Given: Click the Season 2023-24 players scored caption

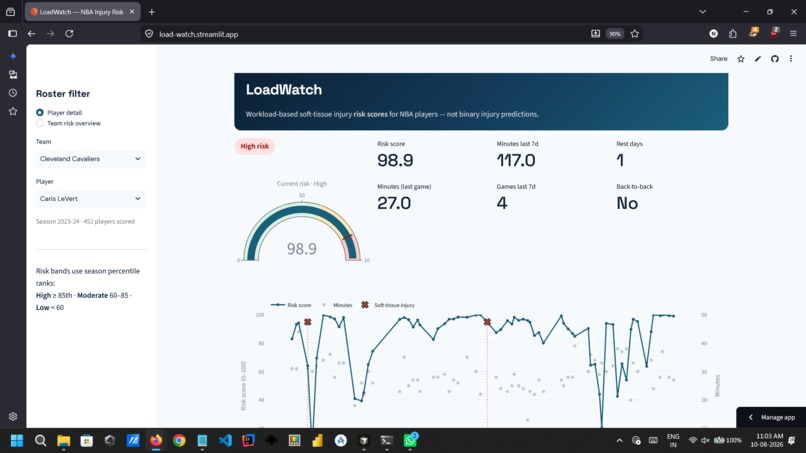Looking at the screenshot, I should tap(85, 222).
